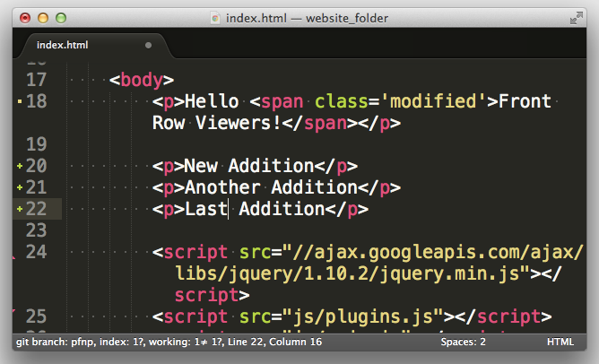Viewport: 599px width, 364px height.
Task: Click the index.html file icon in title bar
Action: coord(215,17)
